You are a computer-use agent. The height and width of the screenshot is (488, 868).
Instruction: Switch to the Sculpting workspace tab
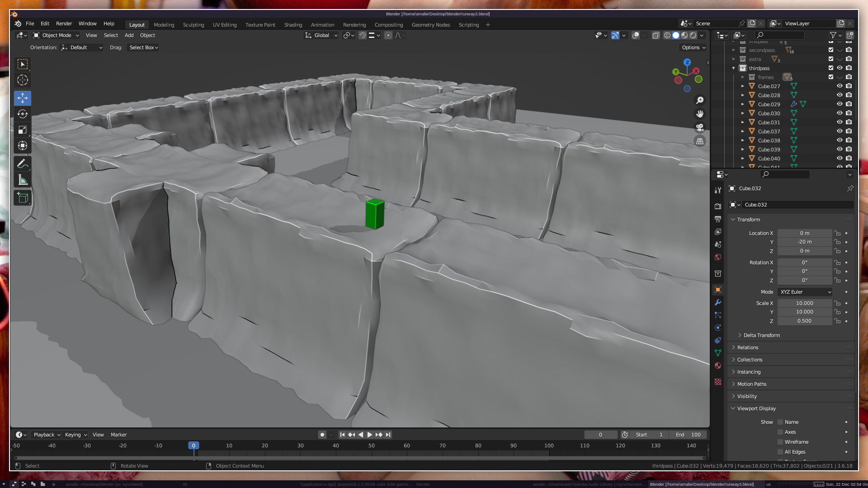[x=193, y=25]
